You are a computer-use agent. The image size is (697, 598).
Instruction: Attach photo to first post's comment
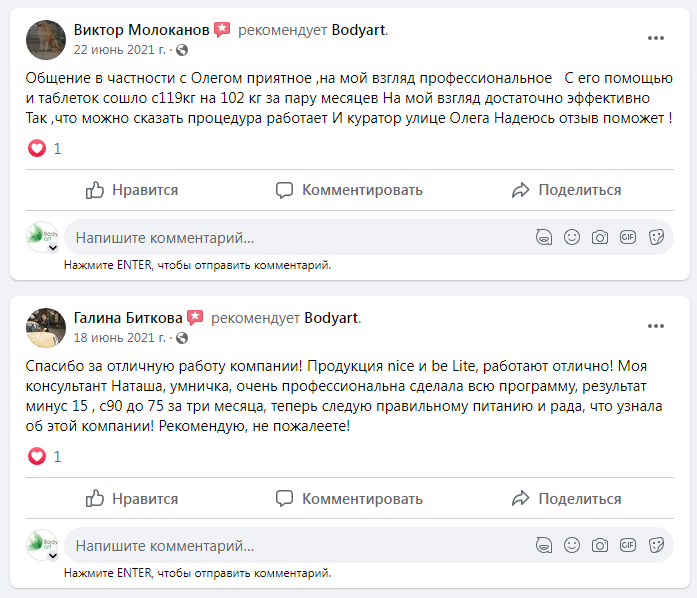[x=600, y=238]
